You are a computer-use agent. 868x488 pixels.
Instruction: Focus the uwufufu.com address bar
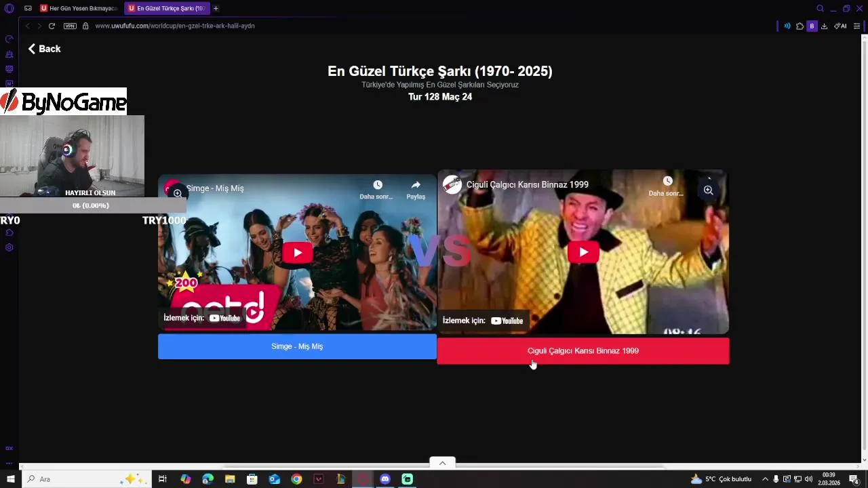pos(175,26)
